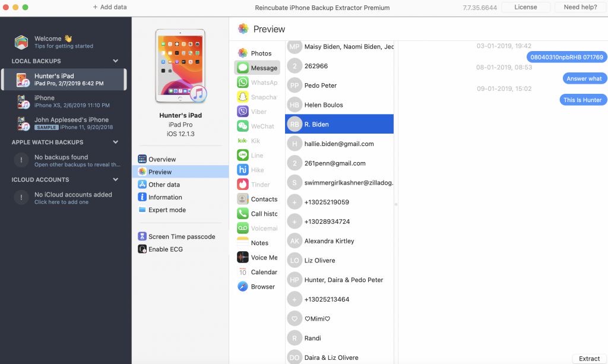Switch to the Preview tab

click(x=180, y=172)
